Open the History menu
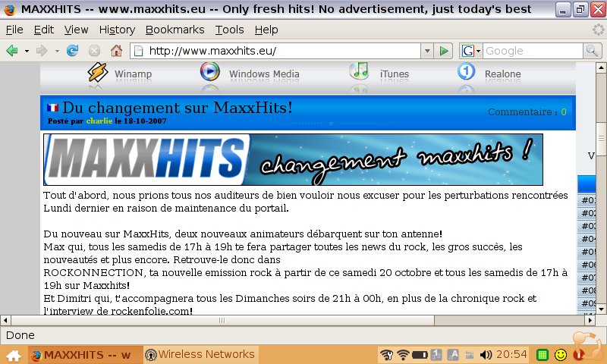Viewport: 607px width, 364px height. tap(117, 30)
